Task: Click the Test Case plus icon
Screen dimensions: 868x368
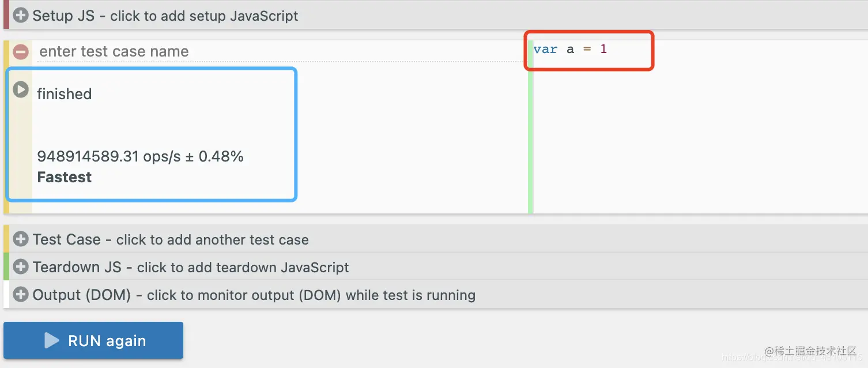Action: click(21, 239)
